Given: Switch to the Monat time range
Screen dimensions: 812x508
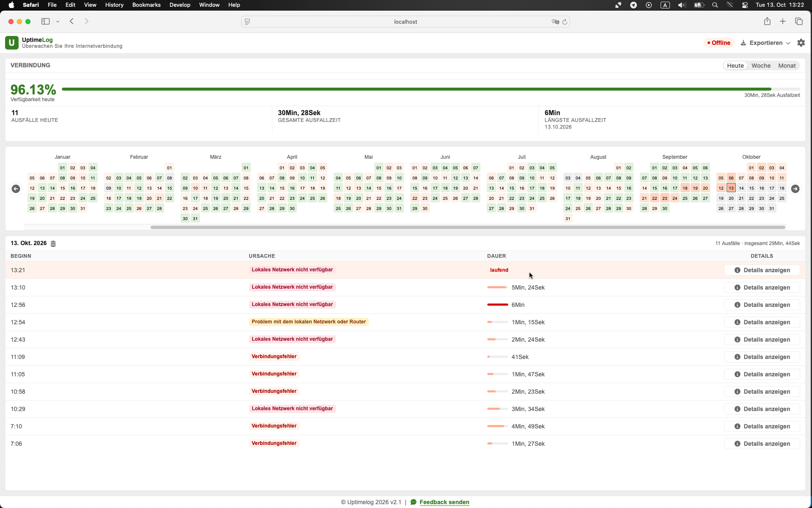Looking at the screenshot, I should [x=787, y=66].
